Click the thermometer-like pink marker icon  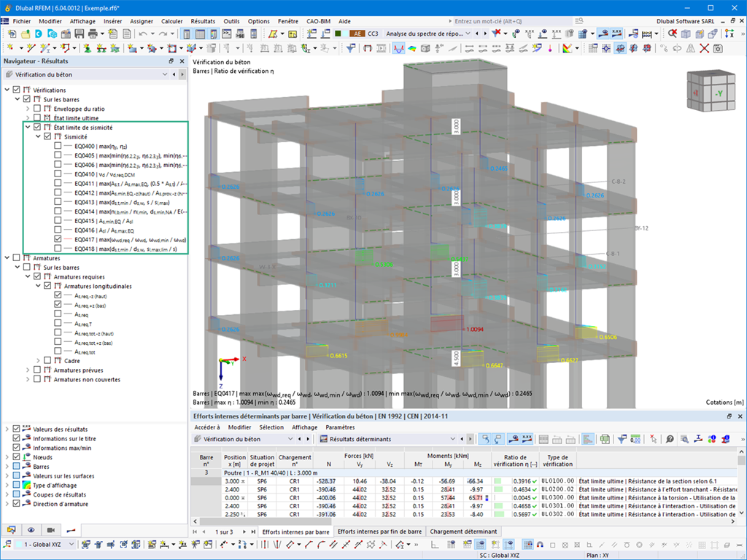(550, 48)
